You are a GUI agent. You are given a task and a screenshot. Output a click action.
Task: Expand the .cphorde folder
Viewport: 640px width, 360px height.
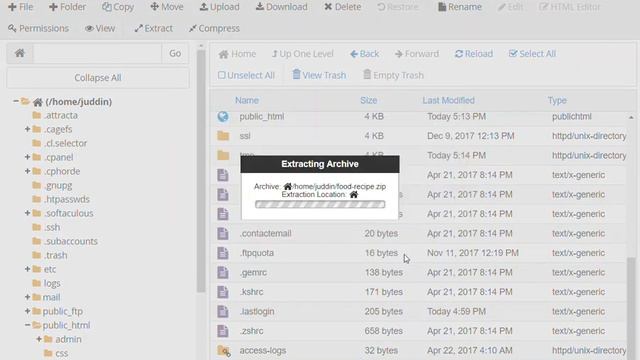[x=27, y=171]
